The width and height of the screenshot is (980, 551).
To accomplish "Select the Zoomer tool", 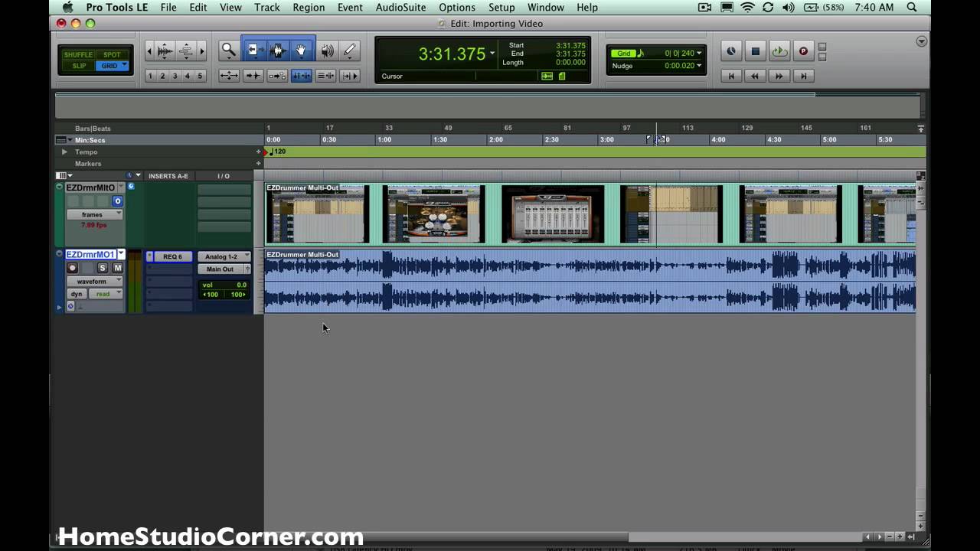I will [x=229, y=51].
